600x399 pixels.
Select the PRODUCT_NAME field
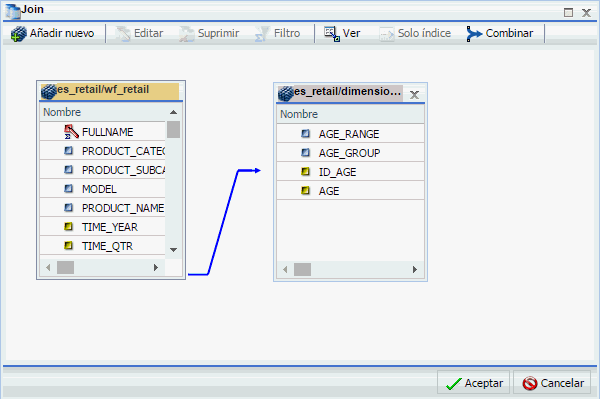point(103,208)
